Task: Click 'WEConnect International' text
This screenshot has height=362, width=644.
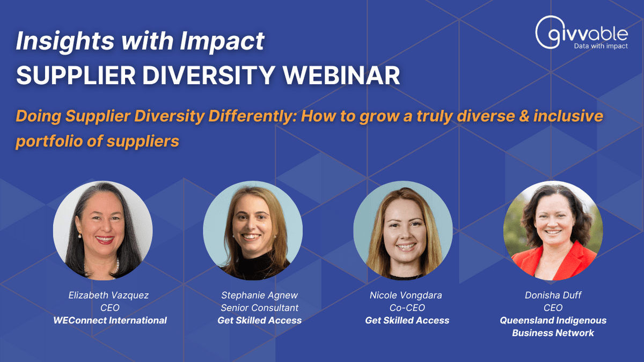Action: 109,320
